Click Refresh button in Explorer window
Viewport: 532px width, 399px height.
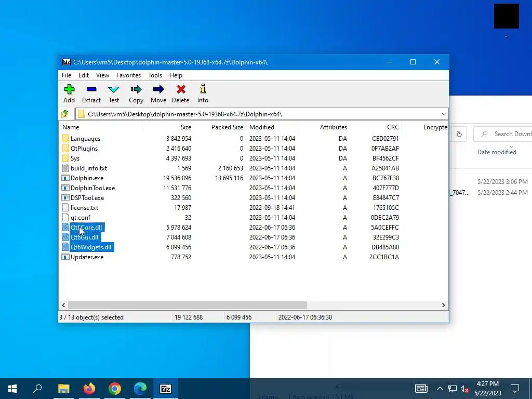pyautogui.click(x=459, y=134)
